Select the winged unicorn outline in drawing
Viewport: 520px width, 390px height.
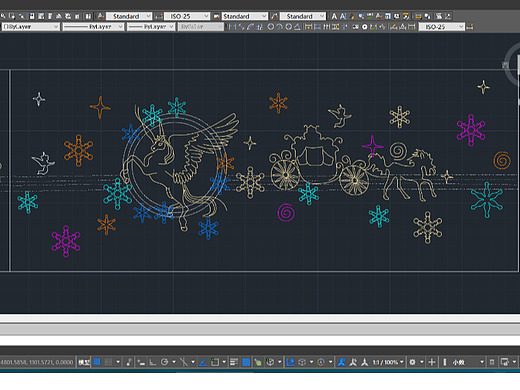(x=180, y=168)
